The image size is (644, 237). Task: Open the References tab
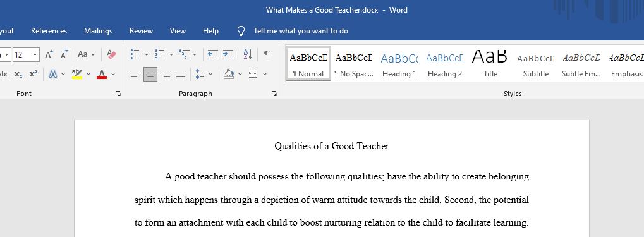point(49,31)
